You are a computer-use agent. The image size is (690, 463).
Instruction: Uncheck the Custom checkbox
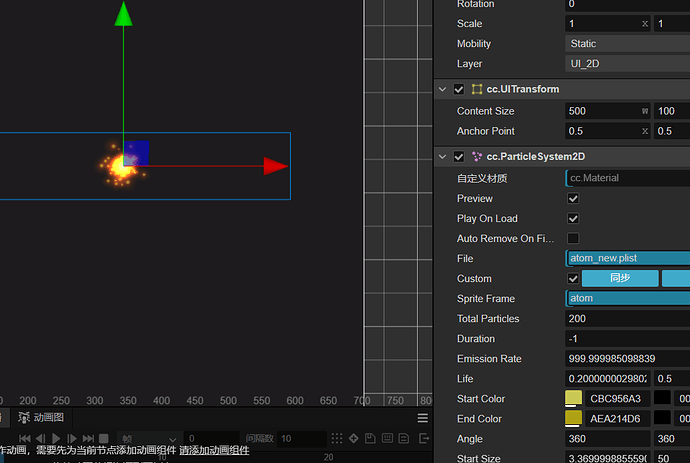point(573,279)
